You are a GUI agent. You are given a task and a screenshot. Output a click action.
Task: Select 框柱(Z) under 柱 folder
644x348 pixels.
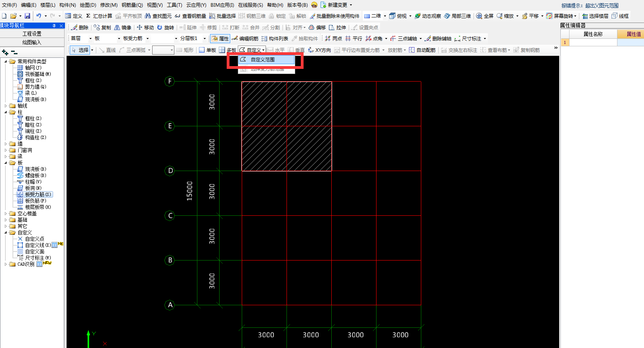click(x=33, y=118)
